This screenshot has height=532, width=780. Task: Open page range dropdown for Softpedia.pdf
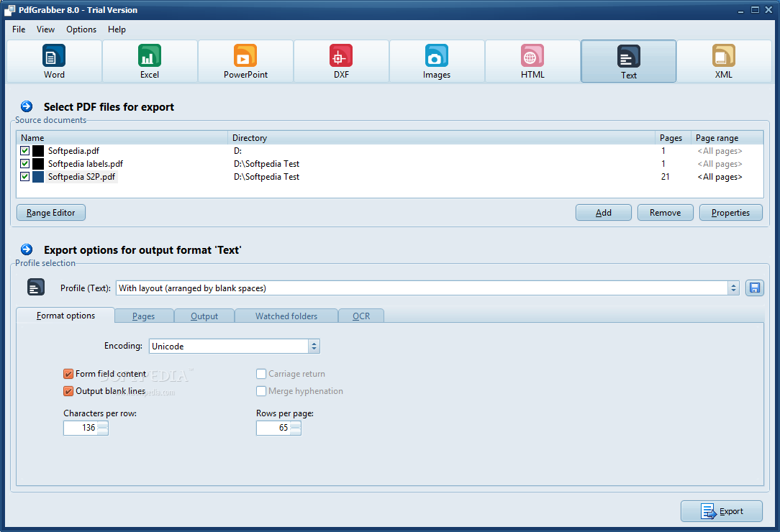tap(720, 151)
